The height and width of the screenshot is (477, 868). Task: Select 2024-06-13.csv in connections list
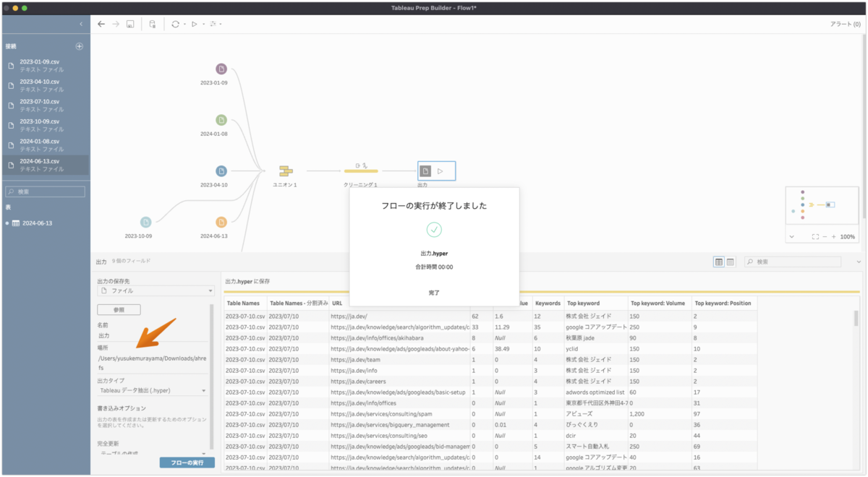pyautogui.click(x=46, y=165)
